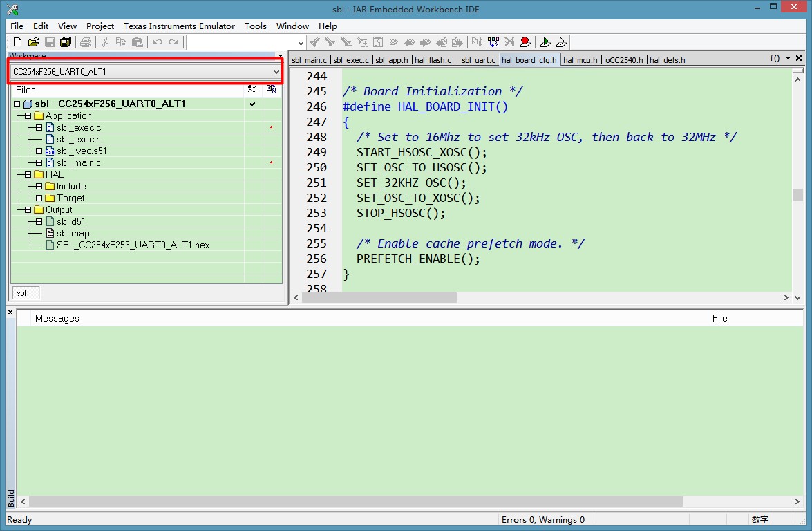
Task: Collapse the Application folder
Action: 28,116
